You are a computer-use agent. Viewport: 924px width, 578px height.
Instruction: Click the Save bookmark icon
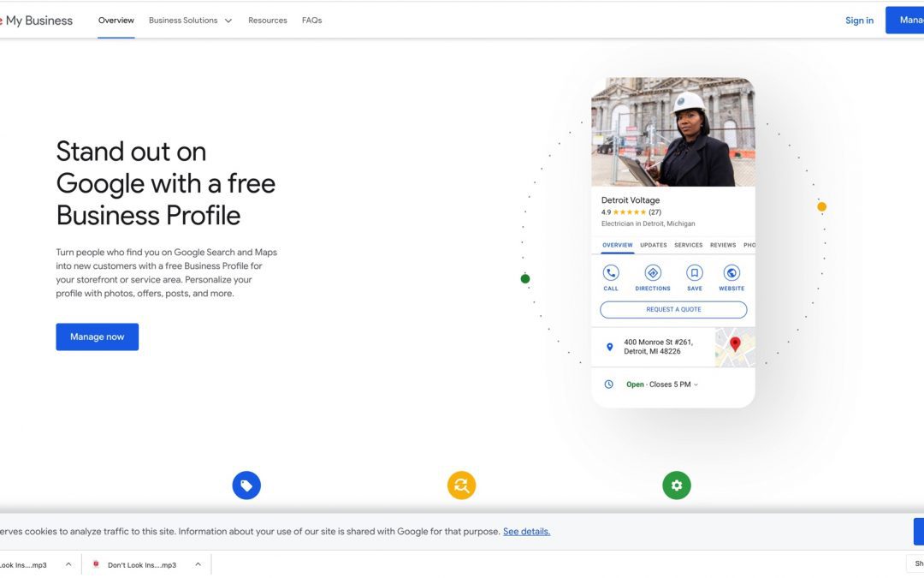694,272
